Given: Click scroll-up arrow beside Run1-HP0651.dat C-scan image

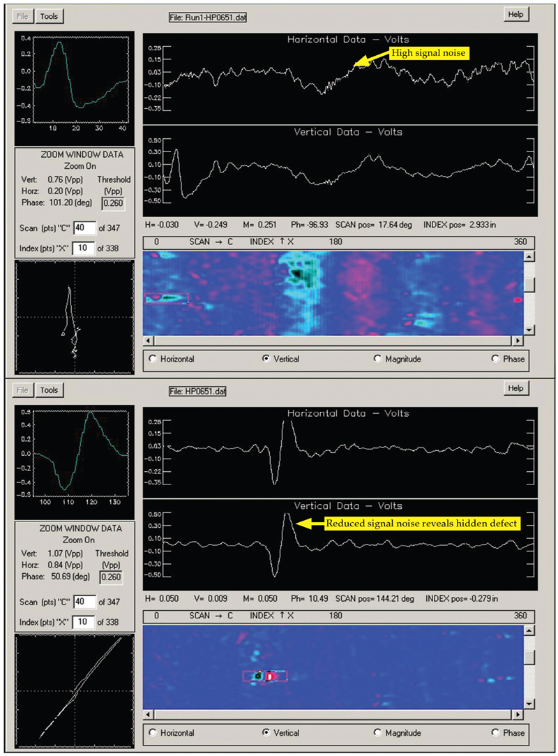Looking at the screenshot, I should coord(529,257).
